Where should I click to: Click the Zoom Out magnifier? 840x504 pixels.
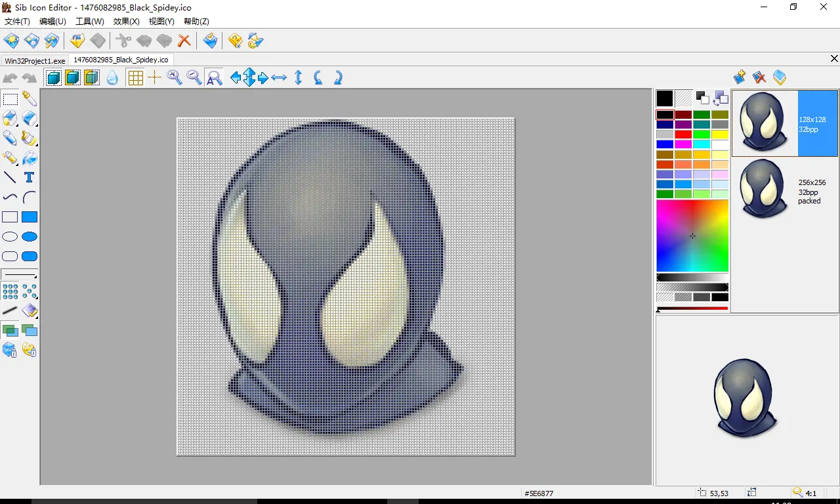click(194, 78)
